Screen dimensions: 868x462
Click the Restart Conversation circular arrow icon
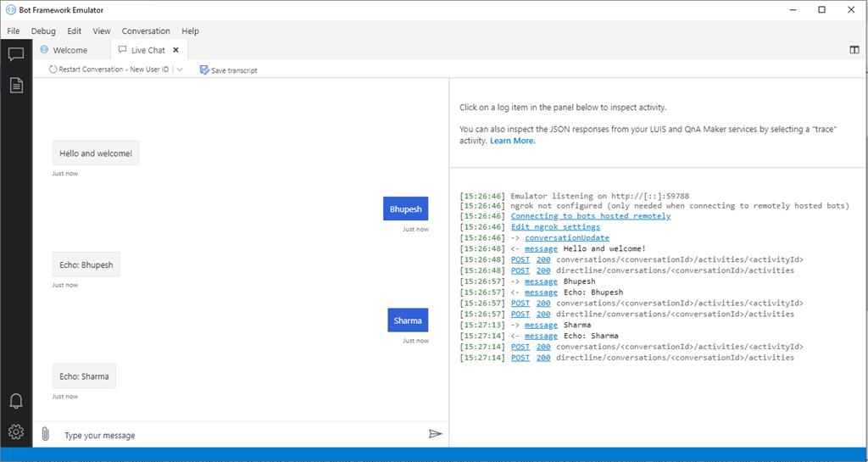[53, 70]
